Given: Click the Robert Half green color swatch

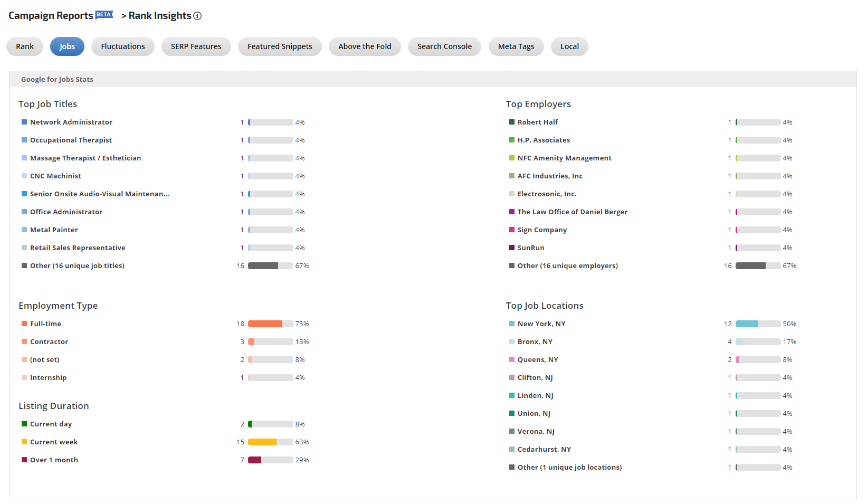Looking at the screenshot, I should pos(511,122).
